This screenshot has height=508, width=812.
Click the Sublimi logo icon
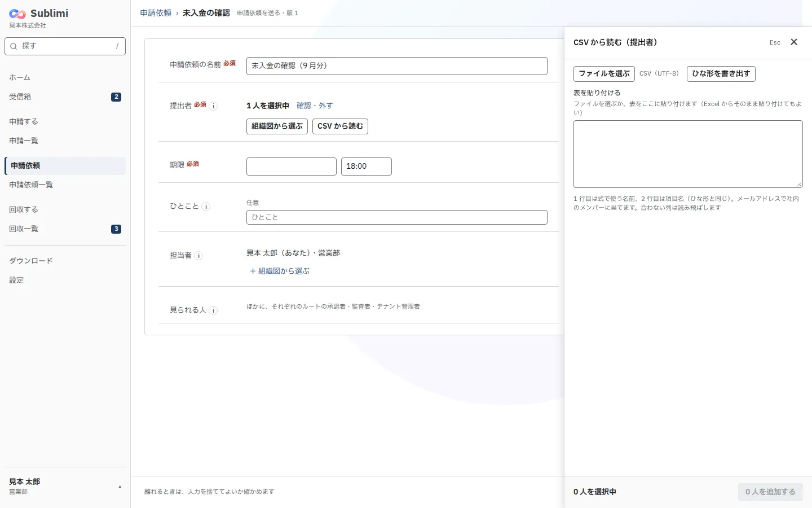coord(17,14)
